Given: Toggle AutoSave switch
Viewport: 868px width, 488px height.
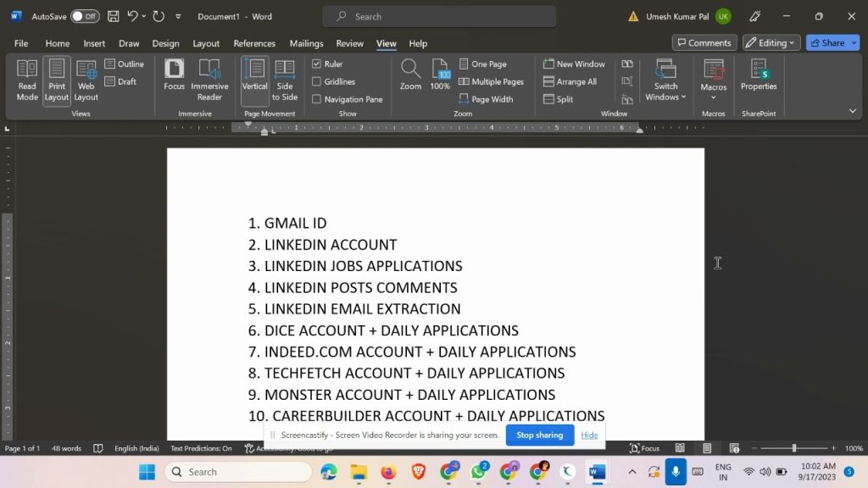Looking at the screenshot, I should click(x=85, y=16).
